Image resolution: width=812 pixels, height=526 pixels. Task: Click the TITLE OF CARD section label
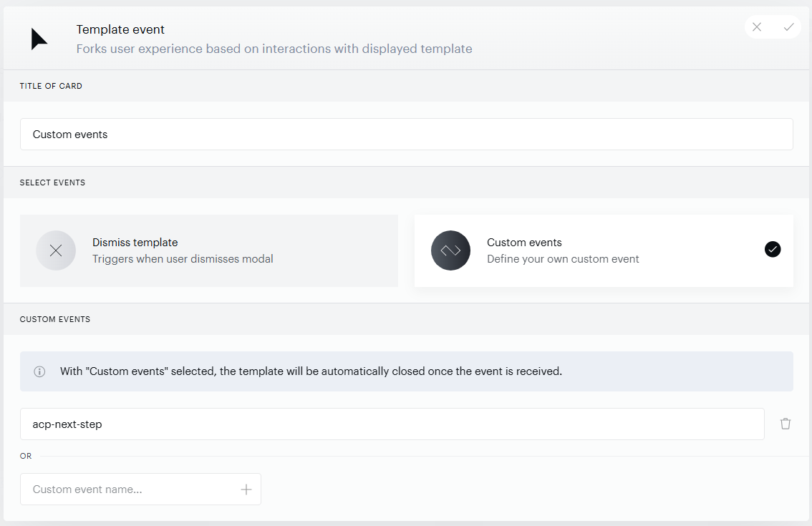pos(51,86)
